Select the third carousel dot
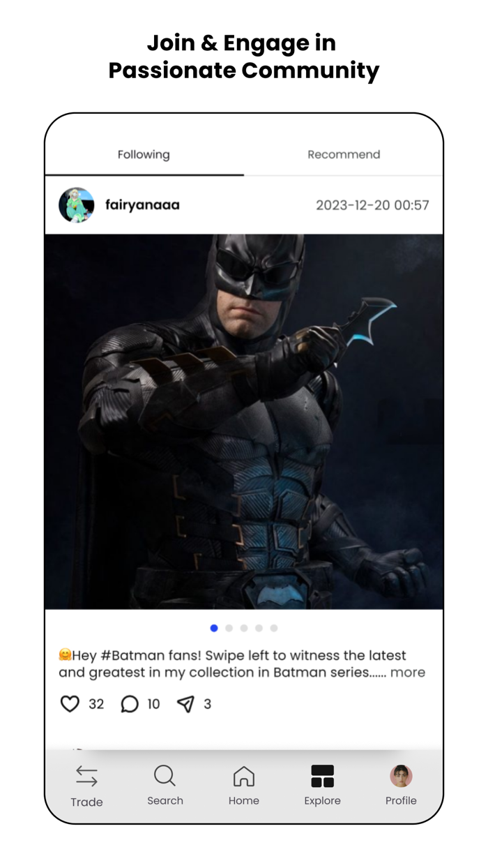This screenshot has height=868, width=488. pos(244,628)
